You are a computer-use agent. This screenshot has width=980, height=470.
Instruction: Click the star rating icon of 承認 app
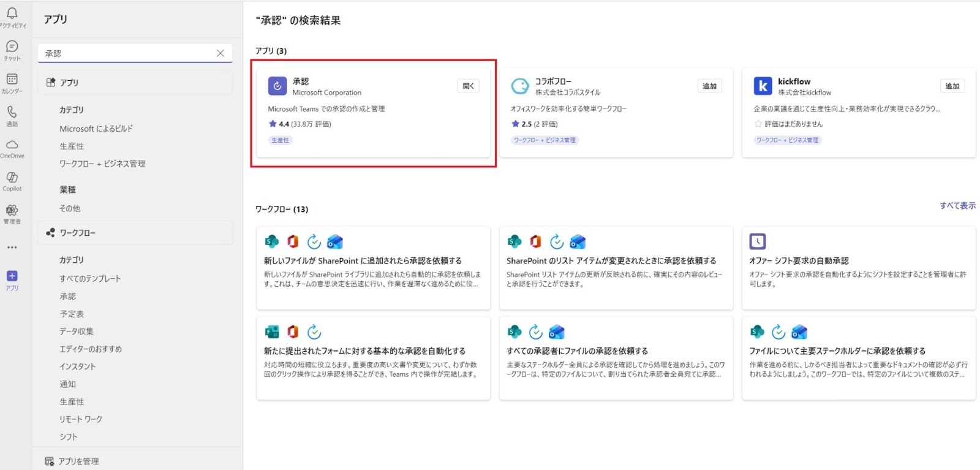[x=273, y=124]
